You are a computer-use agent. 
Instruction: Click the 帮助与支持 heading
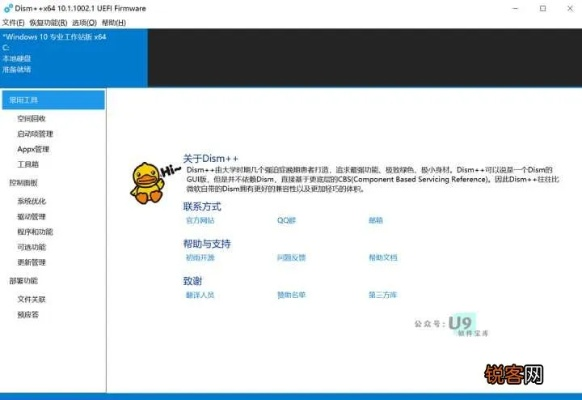(207, 244)
